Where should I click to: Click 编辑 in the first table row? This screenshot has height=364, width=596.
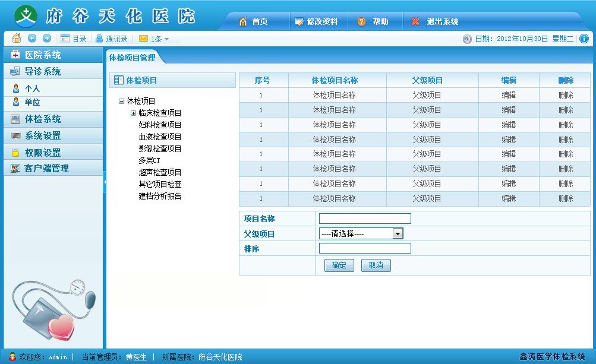[x=509, y=95]
